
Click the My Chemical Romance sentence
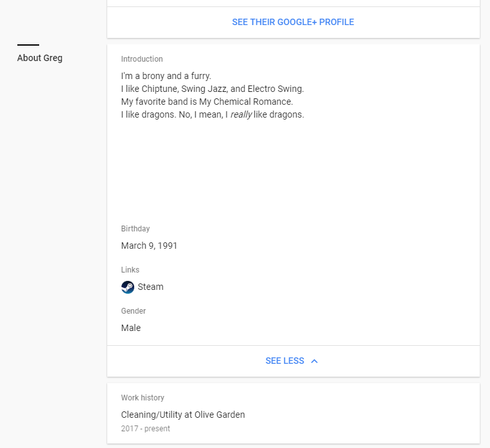point(207,102)
